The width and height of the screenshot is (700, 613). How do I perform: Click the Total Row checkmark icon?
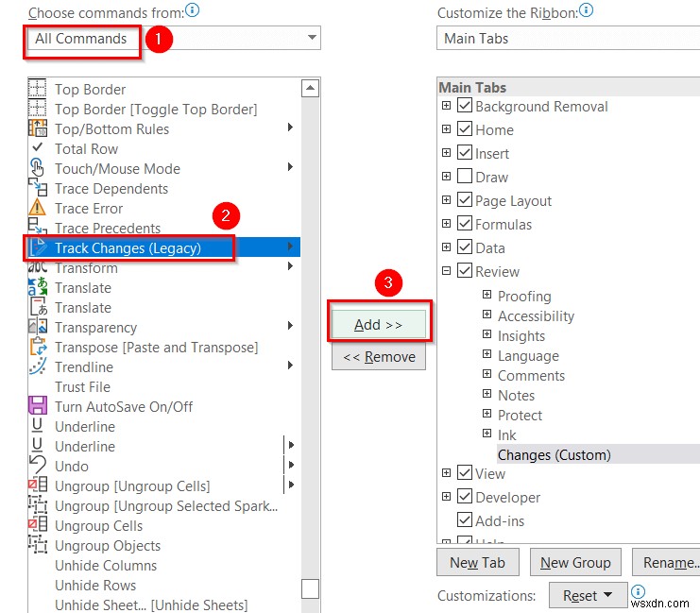click(38, 147)
